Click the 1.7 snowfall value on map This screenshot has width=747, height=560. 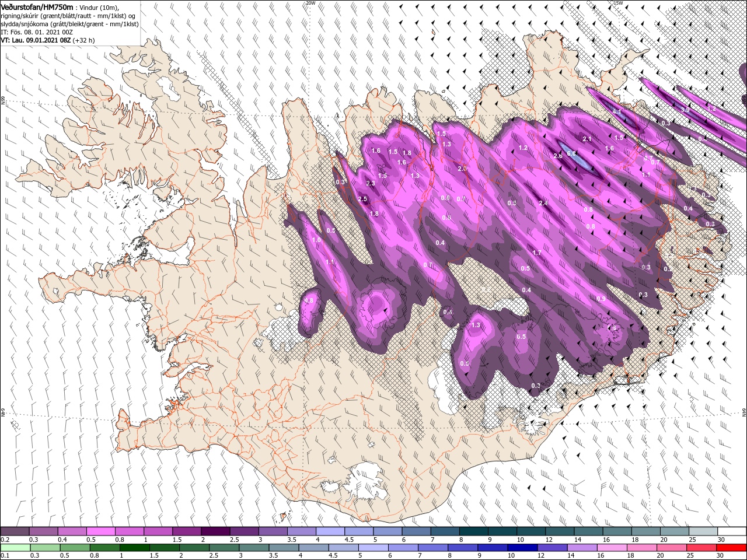point(537,253)
